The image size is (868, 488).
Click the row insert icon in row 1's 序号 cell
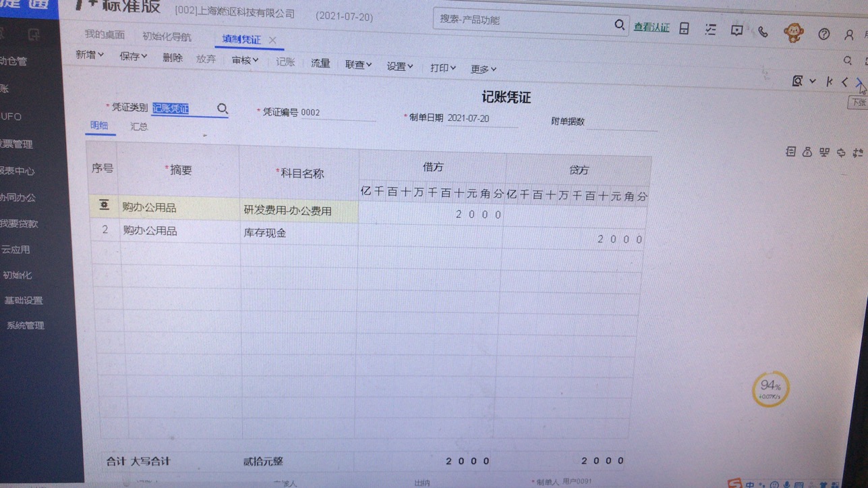[104, 205]
